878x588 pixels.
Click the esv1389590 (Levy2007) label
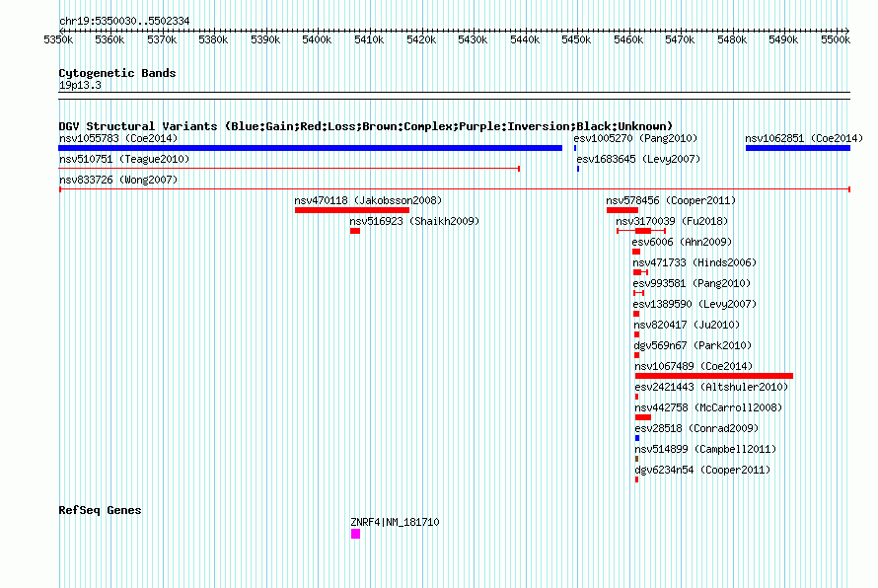[695, 304]
